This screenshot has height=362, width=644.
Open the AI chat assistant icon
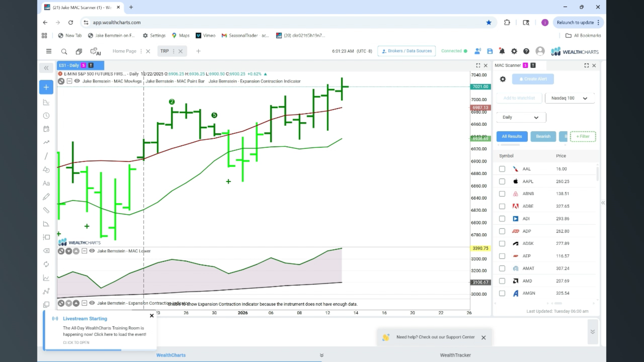[x=96, y=52]
